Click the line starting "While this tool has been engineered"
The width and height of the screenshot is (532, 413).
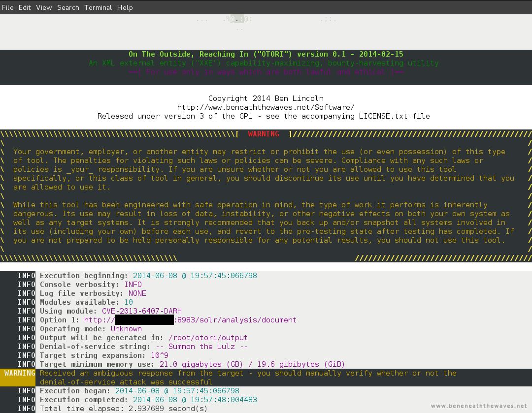(250, 205)
